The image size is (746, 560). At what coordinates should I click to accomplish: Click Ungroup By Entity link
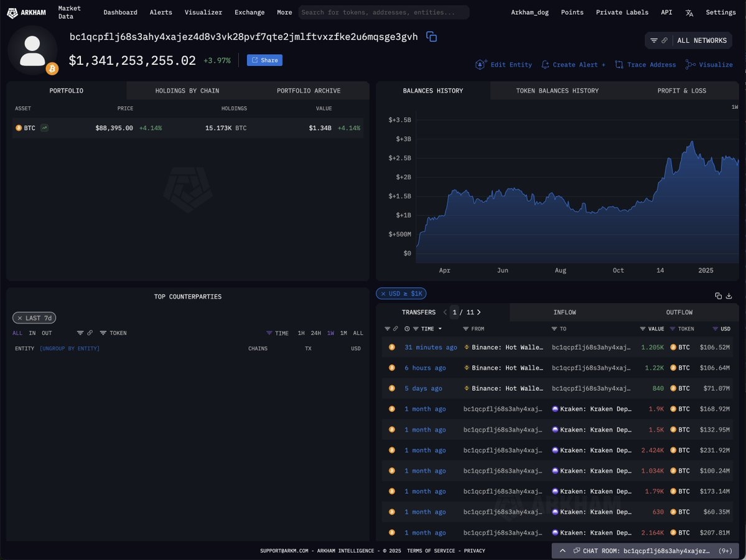click(70, 348)
